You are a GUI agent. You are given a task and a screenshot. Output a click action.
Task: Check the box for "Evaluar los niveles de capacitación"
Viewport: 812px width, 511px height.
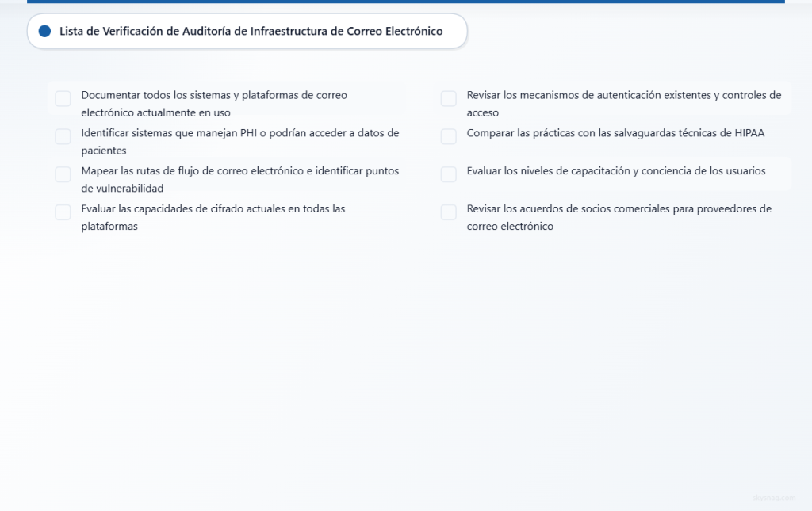click(x=448, y=174)
